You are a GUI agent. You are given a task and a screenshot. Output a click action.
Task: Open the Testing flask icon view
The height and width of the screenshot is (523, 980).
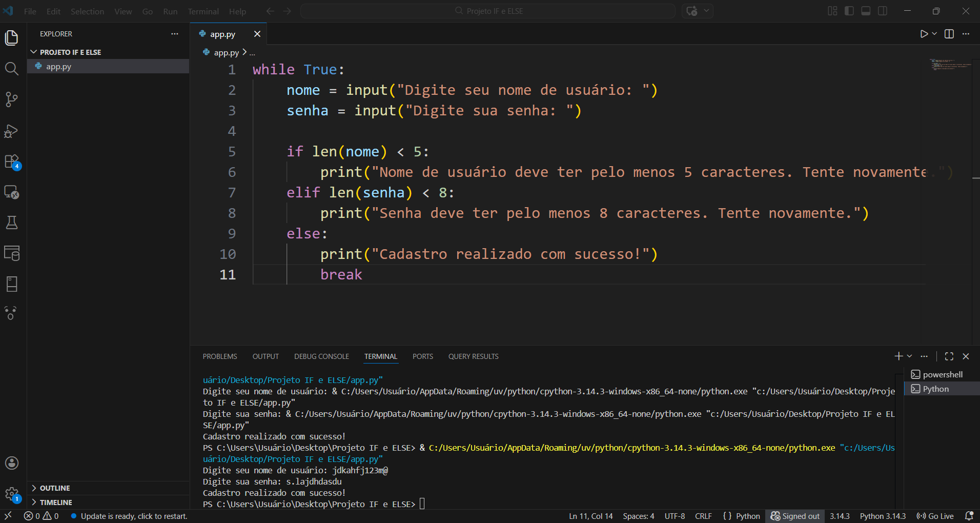pos(11,223)
